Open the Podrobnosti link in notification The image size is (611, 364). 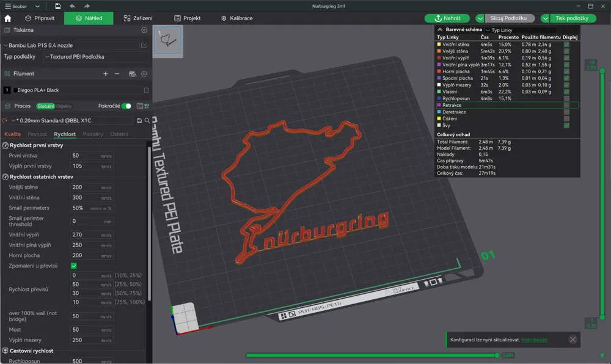pyautogui.click(x=534, y=340)
